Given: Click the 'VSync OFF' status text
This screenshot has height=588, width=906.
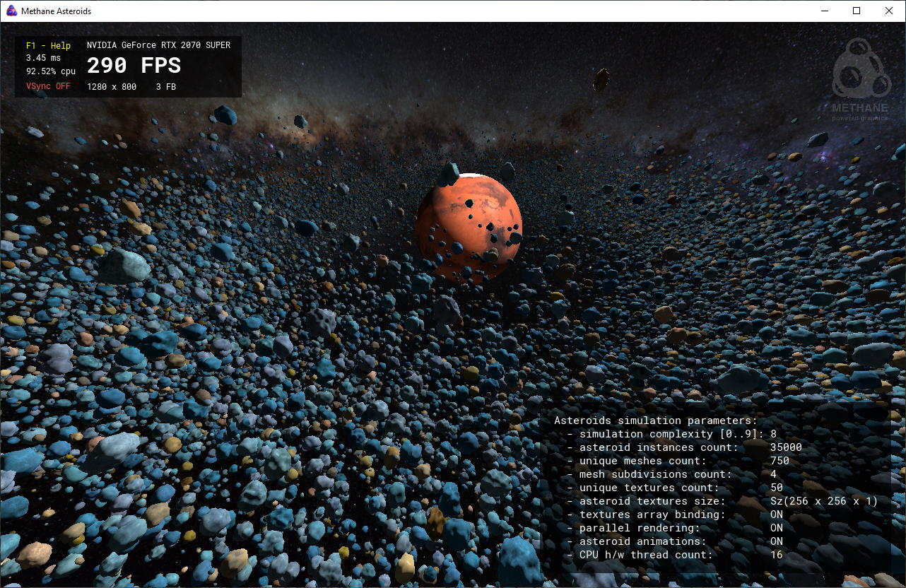Looking at the screenshot, I should pyautogui.click(x=48, y=86).
